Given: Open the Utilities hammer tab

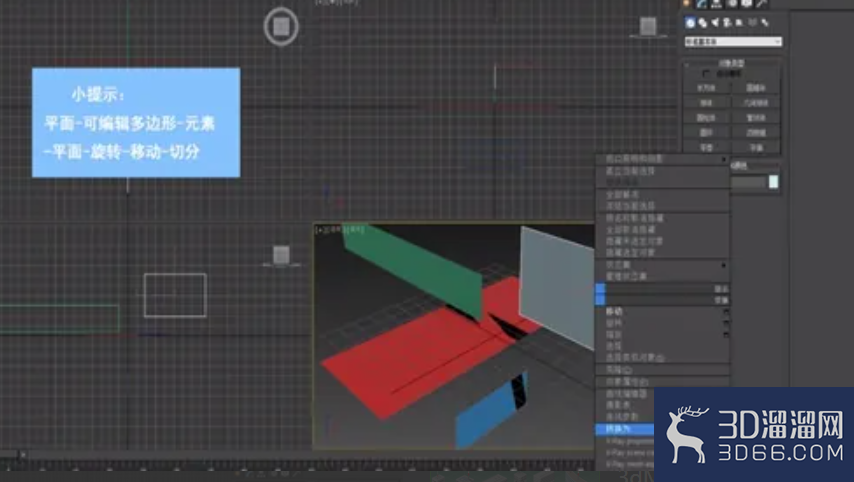Looking at the screenshot, I should [x=761, y=3].
